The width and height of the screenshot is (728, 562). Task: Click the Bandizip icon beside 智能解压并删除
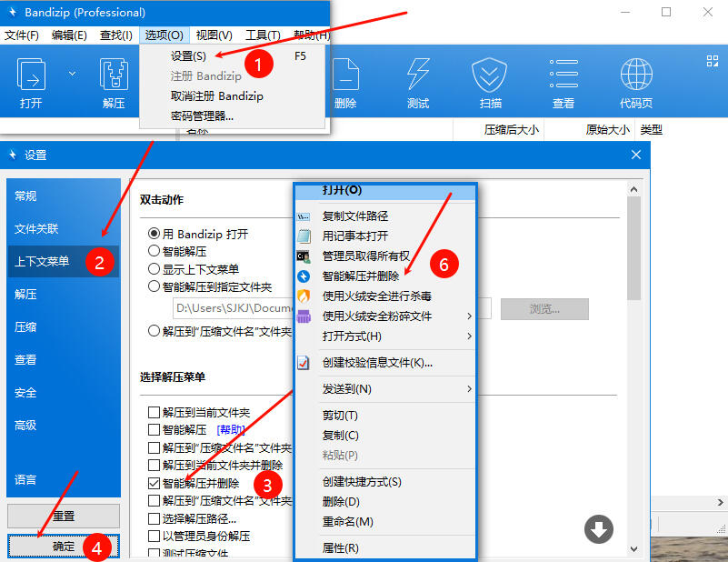click(304, 276)
